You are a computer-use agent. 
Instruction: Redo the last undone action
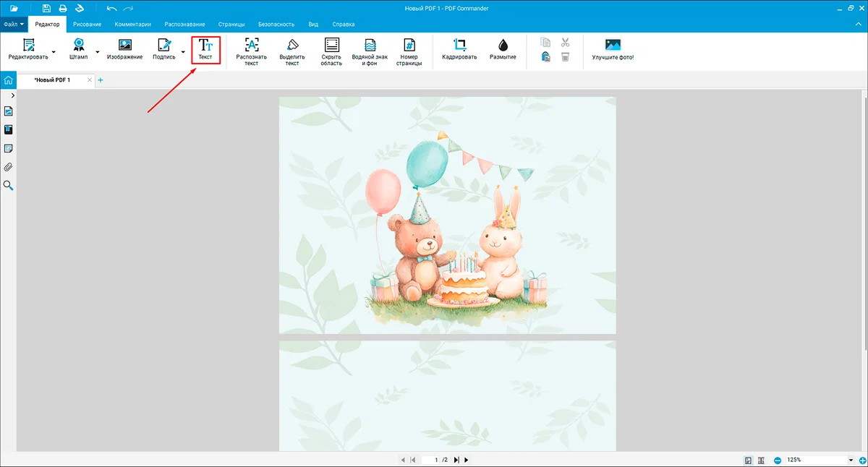point(129,8)
